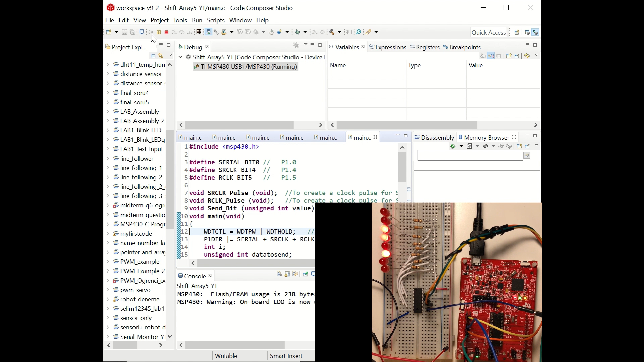Select the Restart debug icon
The width and height of the screenshot is (644, 362).
pyautogui.click(x=272, y=32)
